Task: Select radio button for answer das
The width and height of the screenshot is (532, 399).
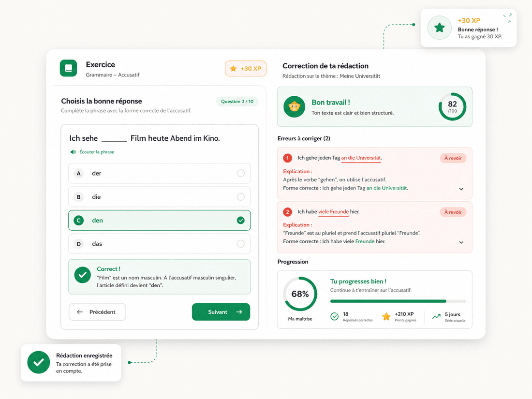Action: tap(240, 244)
